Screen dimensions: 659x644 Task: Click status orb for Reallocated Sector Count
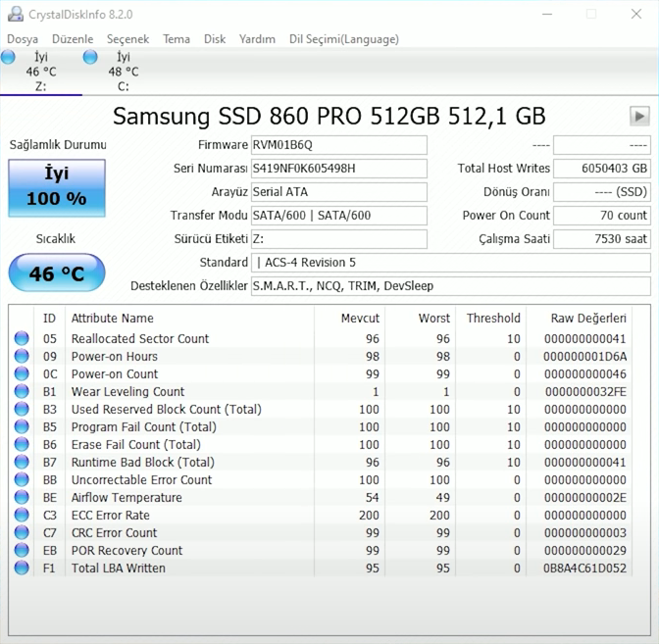pyautogui.click(x=22, y=339)
